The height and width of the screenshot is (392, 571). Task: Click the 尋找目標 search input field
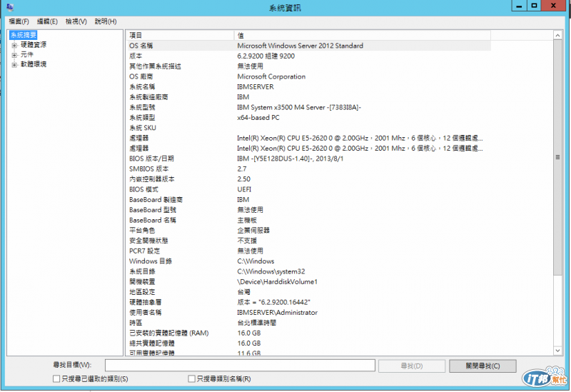(x=240, y=366)
